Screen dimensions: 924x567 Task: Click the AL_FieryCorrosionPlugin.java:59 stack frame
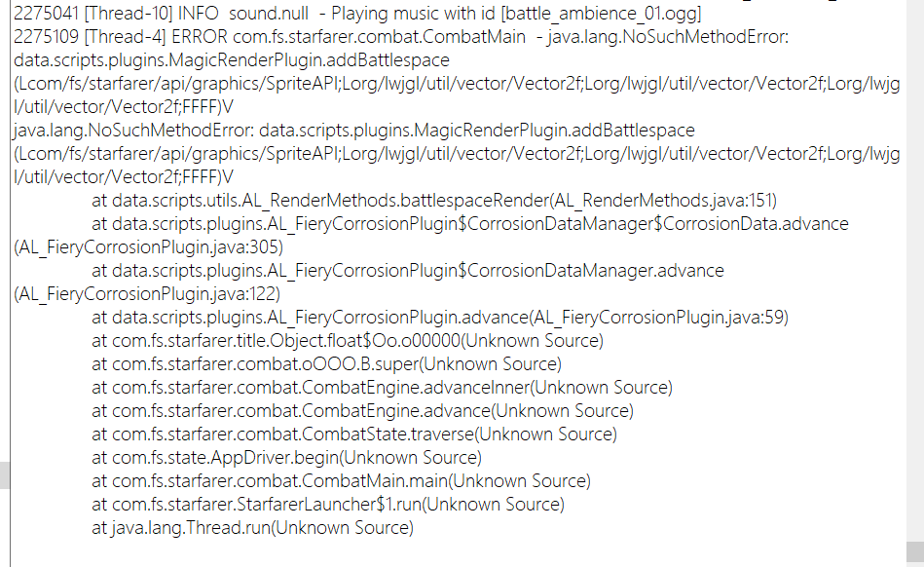tap(439, 318)
